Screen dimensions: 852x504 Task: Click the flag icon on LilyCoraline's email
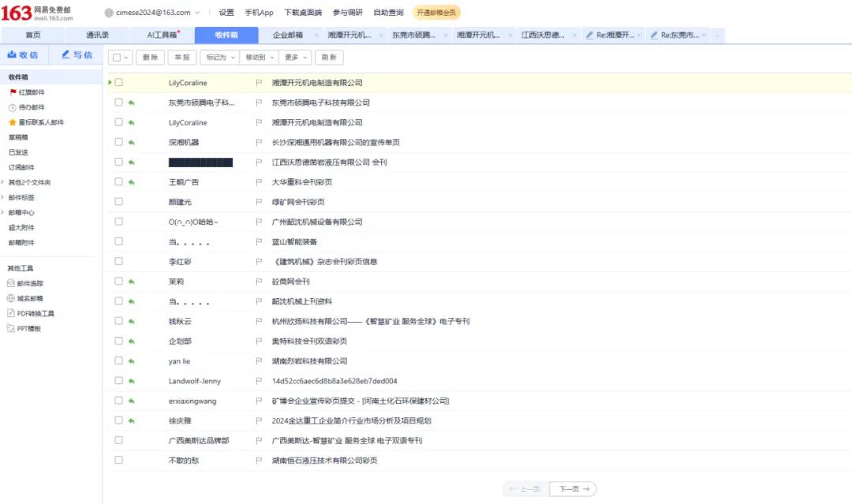(x=259, y=82)
